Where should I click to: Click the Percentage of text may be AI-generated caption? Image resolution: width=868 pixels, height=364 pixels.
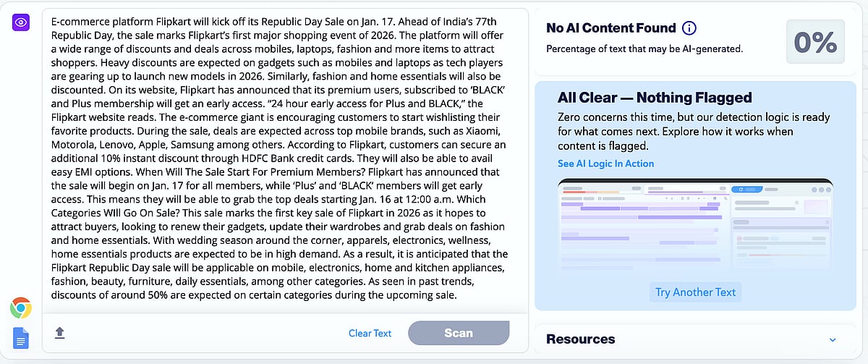point(644,49)
